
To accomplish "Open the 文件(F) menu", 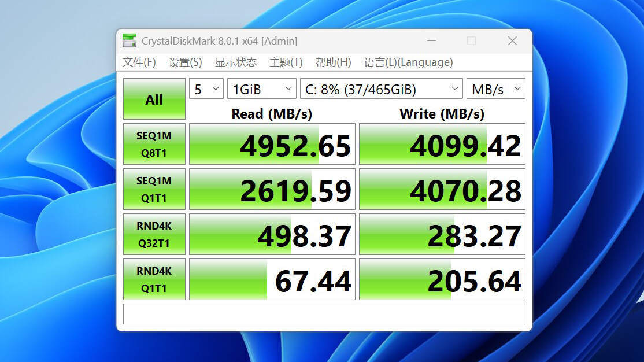I will point(139,62).
